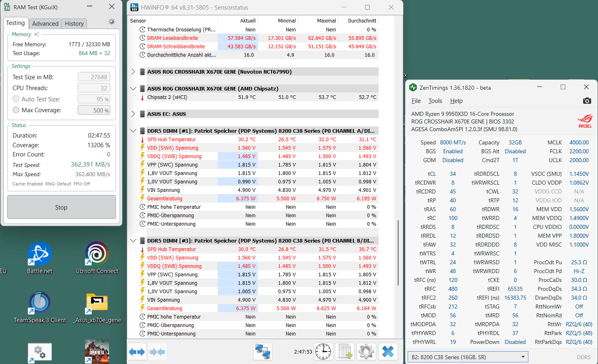Select the Auto Test Size radio button
Image resolution: width=598 pixels, height=364 pixels.
coord(16,99)
